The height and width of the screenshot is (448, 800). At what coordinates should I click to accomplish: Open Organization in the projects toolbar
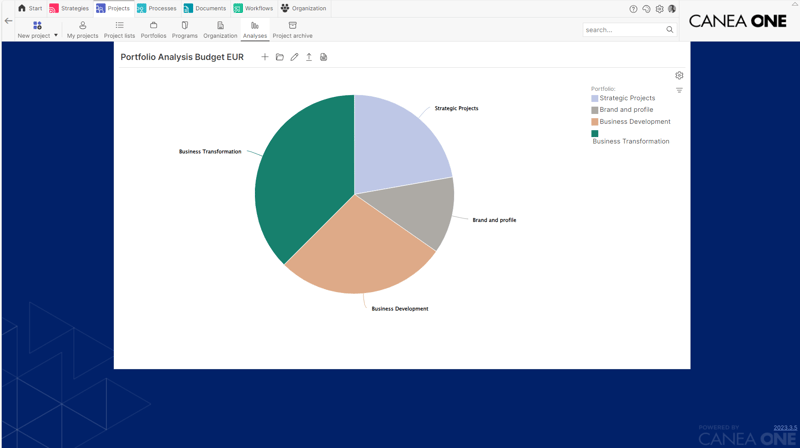point(220,30)
